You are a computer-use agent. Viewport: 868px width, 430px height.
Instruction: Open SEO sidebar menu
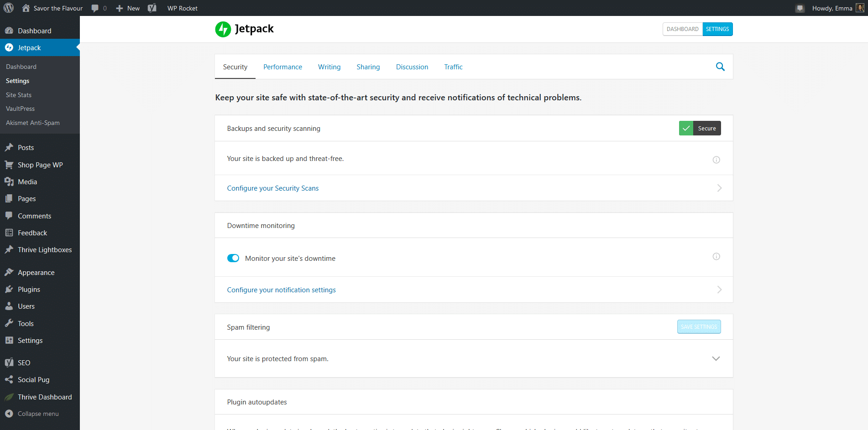click(40, 363)
